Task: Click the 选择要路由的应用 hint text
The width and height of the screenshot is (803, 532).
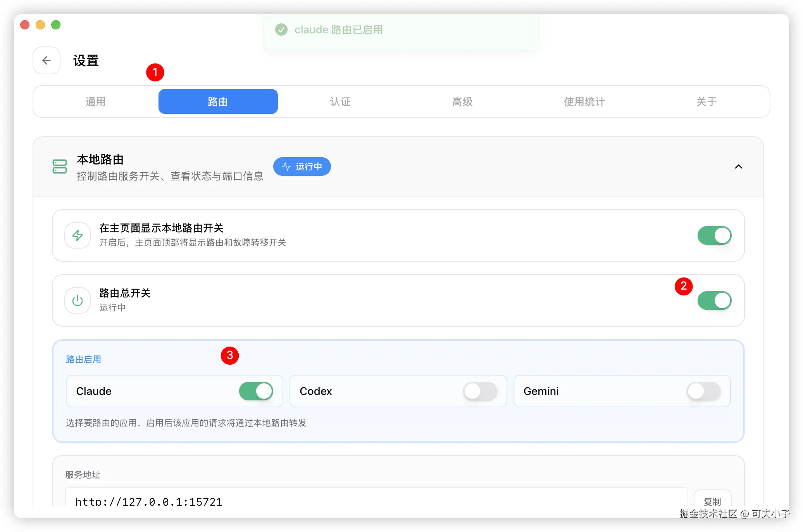Action: coord(186,423)
